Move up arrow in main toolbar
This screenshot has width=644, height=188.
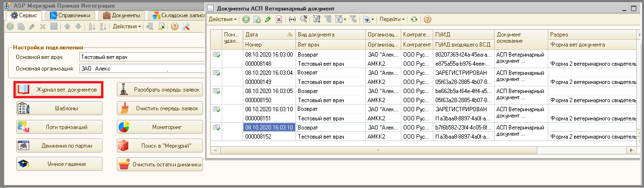pyautogui.click(x=67, y=26)
